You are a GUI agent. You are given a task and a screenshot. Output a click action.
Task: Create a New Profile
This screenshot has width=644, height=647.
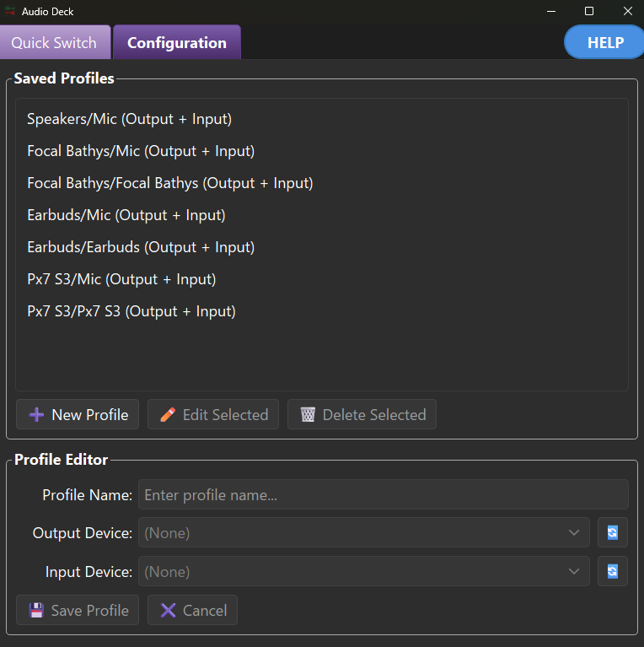[78, 414]
